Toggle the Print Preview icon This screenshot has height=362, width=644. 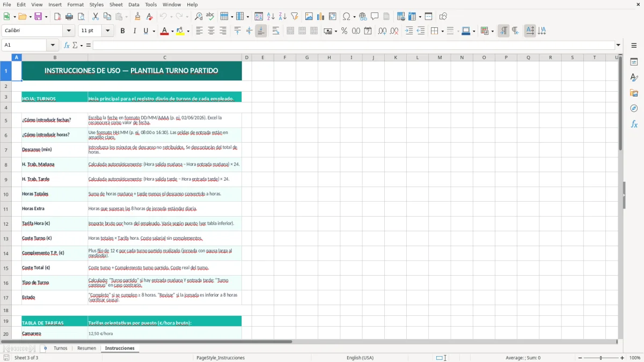coord(80,17)
